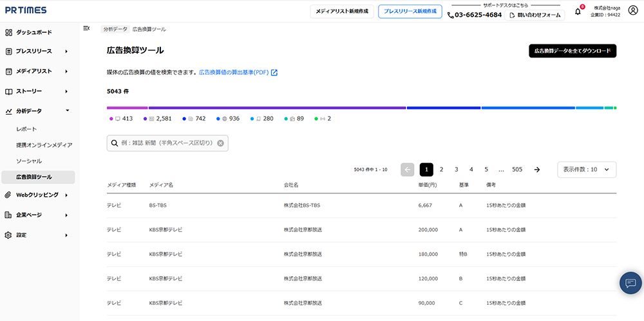Select the radio media icon showing 2
The height and width of the screenshot is (321, 644).
click(323, 119)
